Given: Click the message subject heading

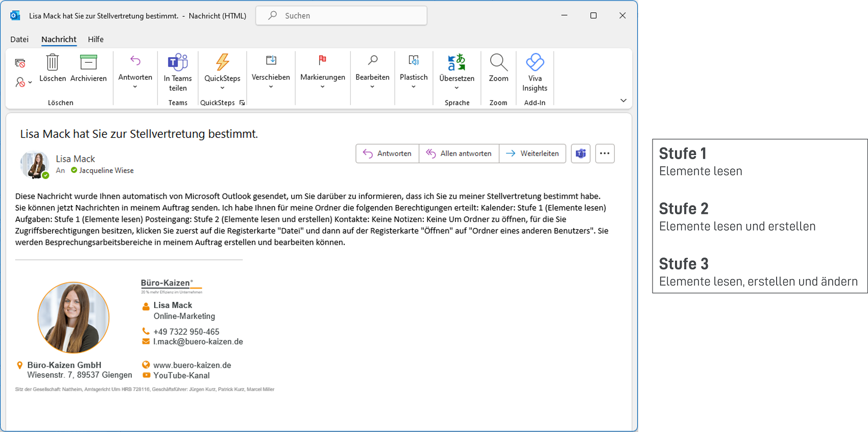Looking at the screenshot, I should [x=139, y=134].
